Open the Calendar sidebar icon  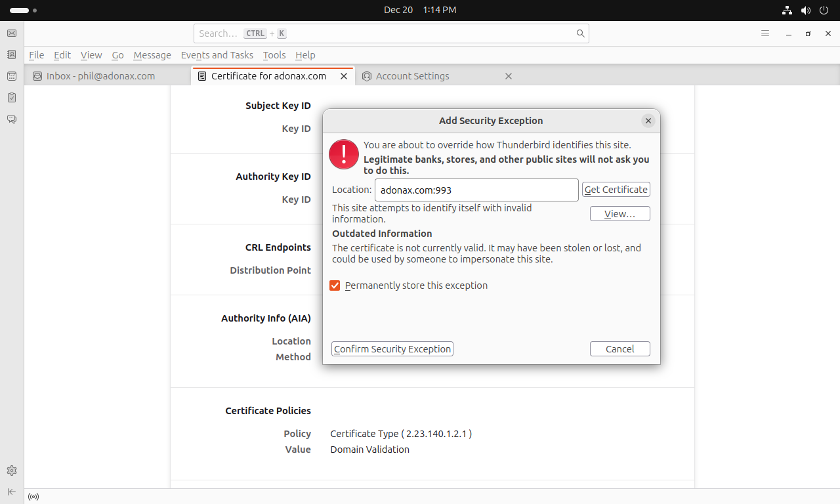tap(12, 76)
